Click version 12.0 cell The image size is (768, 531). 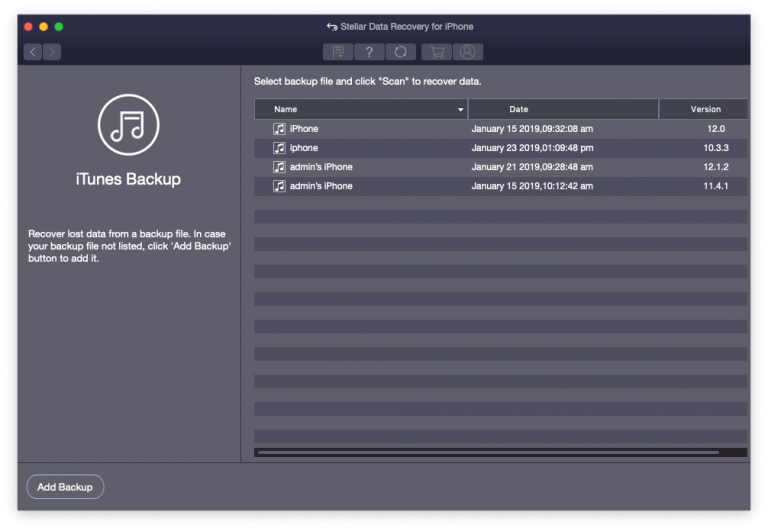[716, 129]
